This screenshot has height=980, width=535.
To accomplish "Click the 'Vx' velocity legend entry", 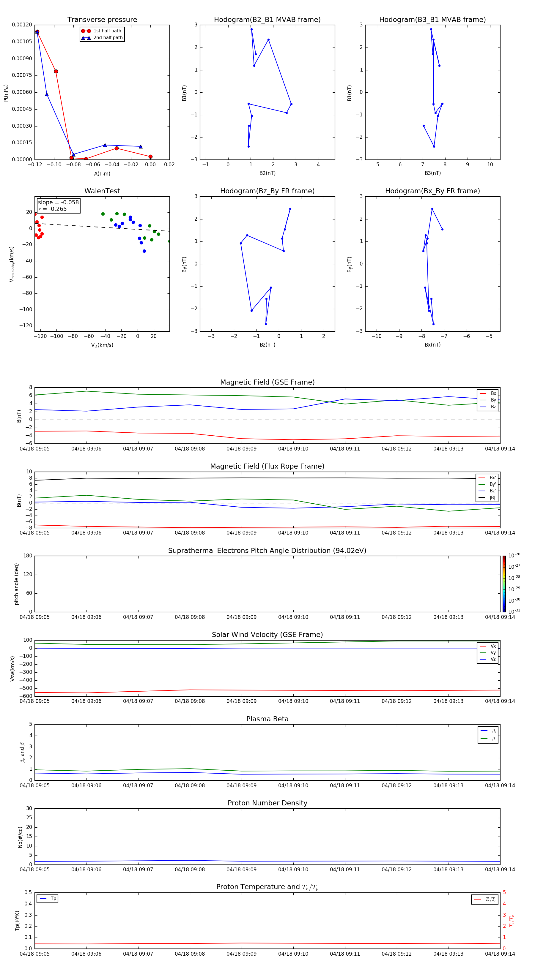I will 488,646.
